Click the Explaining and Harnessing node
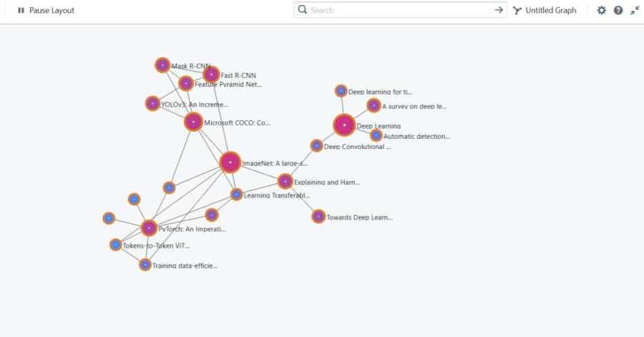The image size is (644, 337). (x=285, y=181)
